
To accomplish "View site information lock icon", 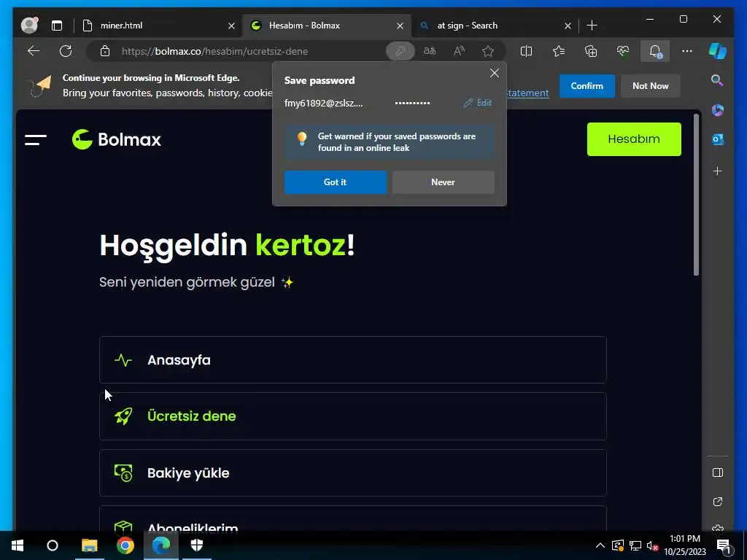I will click(x=105, y=51).
